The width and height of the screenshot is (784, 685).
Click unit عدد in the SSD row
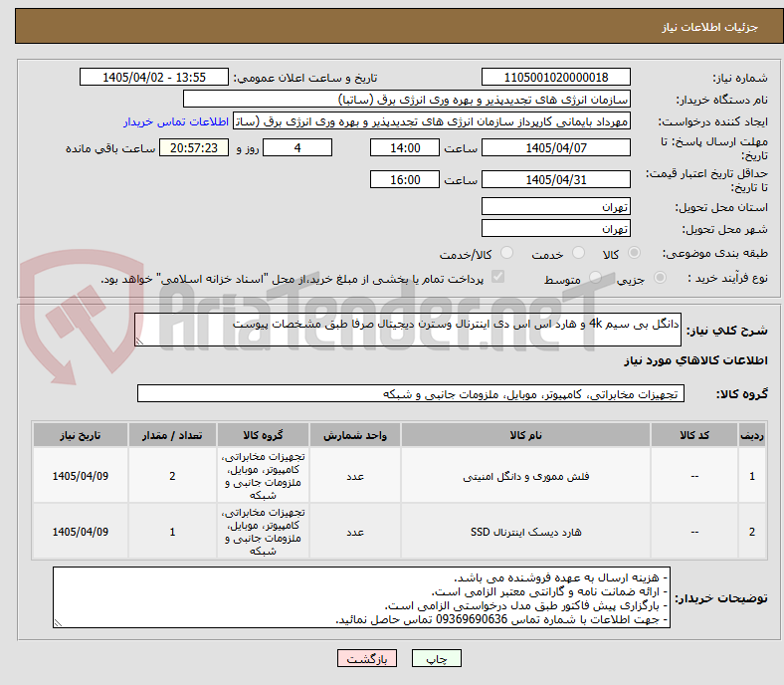coord(355,532)
